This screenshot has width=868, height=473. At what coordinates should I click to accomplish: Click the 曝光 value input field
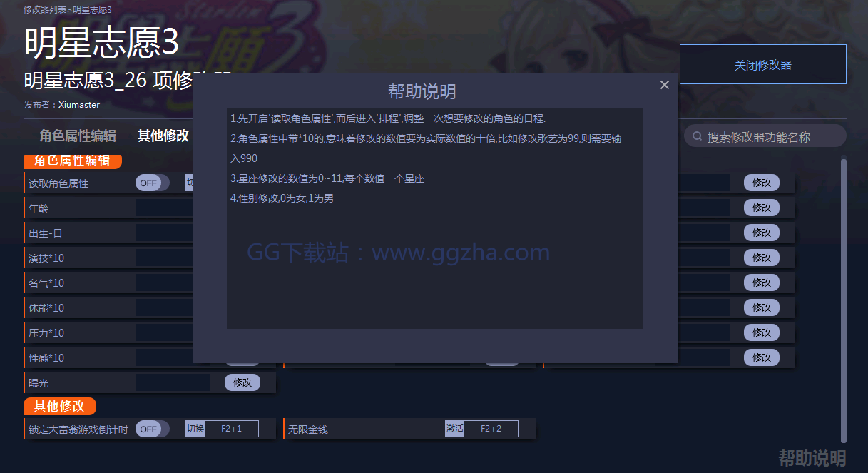(x=173, y=382)
